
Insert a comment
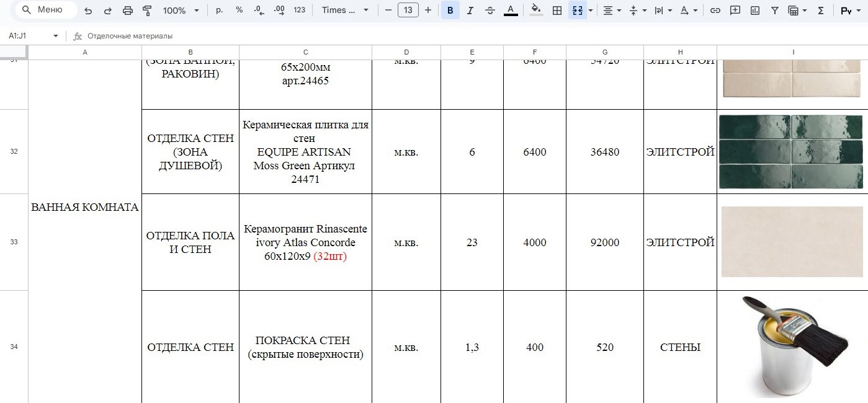[734, 10]
